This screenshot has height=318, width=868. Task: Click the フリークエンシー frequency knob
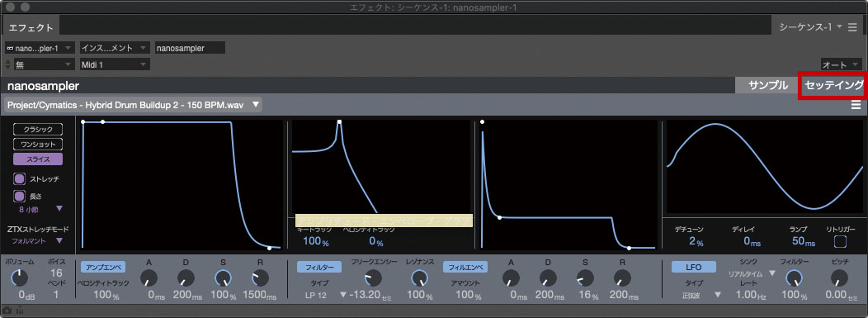374,278
